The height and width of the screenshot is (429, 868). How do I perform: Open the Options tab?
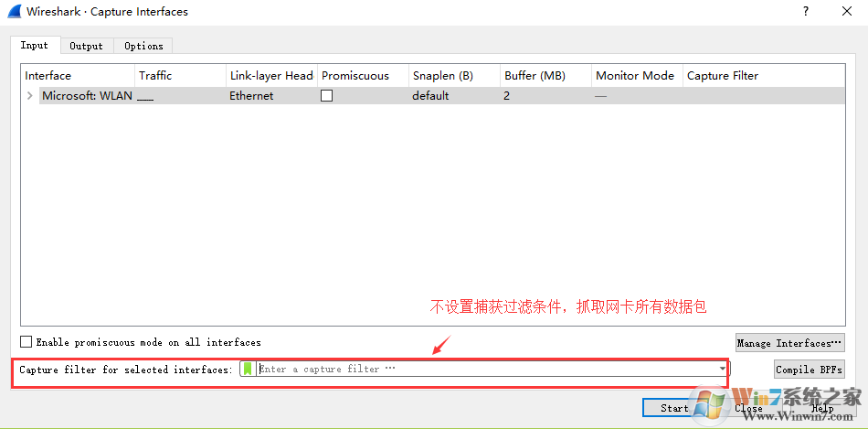[143, 46]
